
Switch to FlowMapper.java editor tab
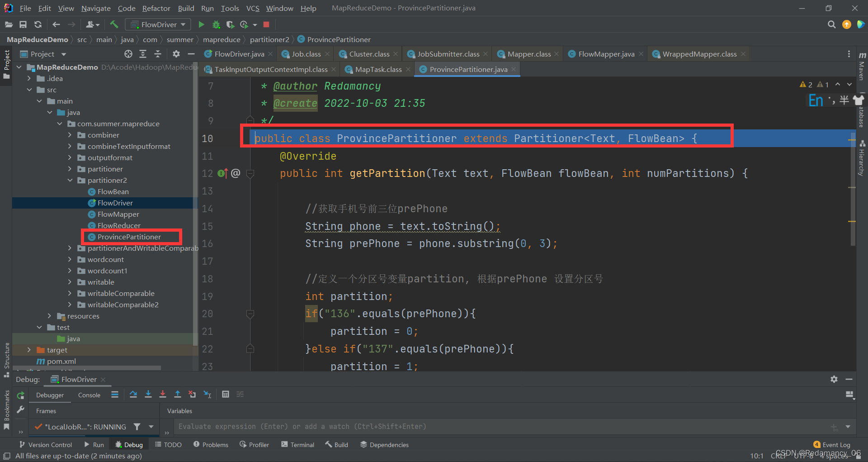click(x=606, y=54)
